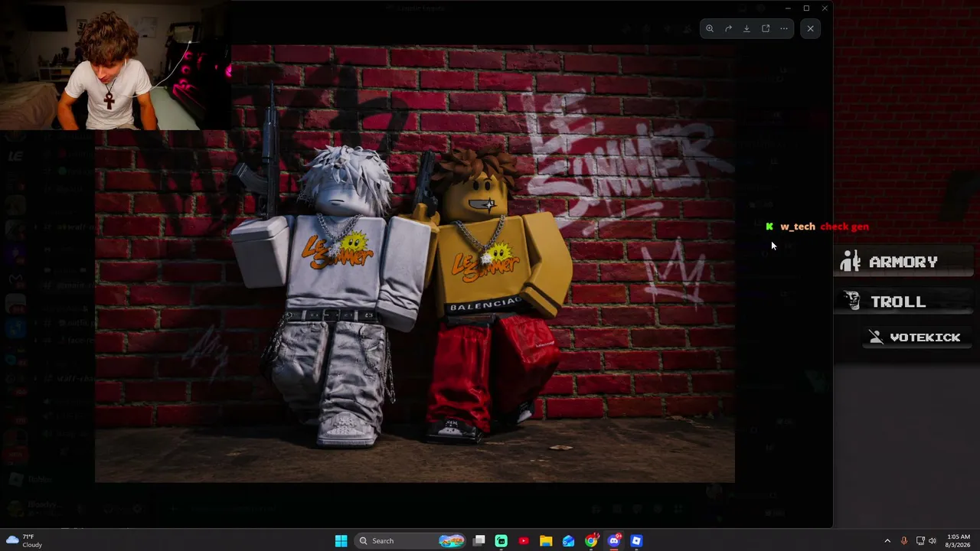Open the three-dot more options menu
Viewport: 980px width, 551px height.
[x=784, y=28]
